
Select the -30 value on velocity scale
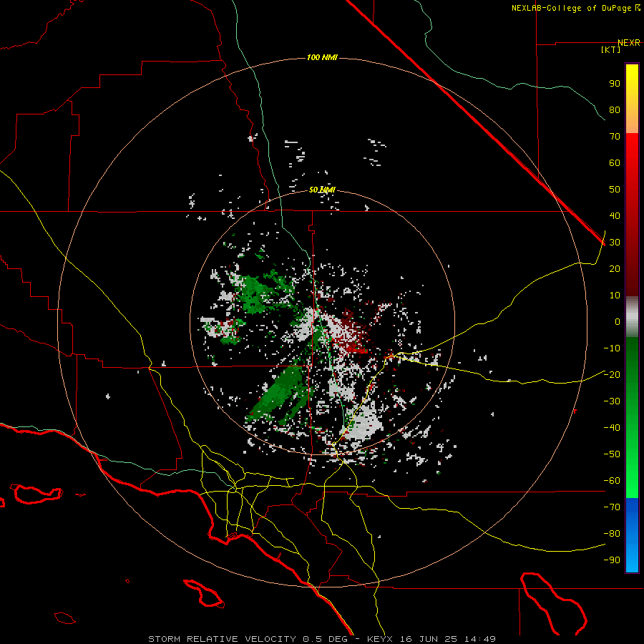(612, 401)
